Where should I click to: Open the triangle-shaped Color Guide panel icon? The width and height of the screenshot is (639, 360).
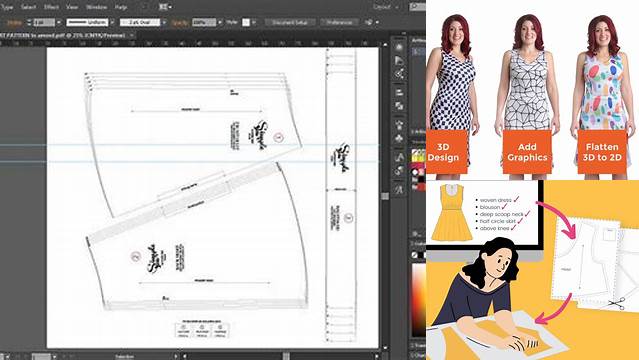[x=399, y=60]
